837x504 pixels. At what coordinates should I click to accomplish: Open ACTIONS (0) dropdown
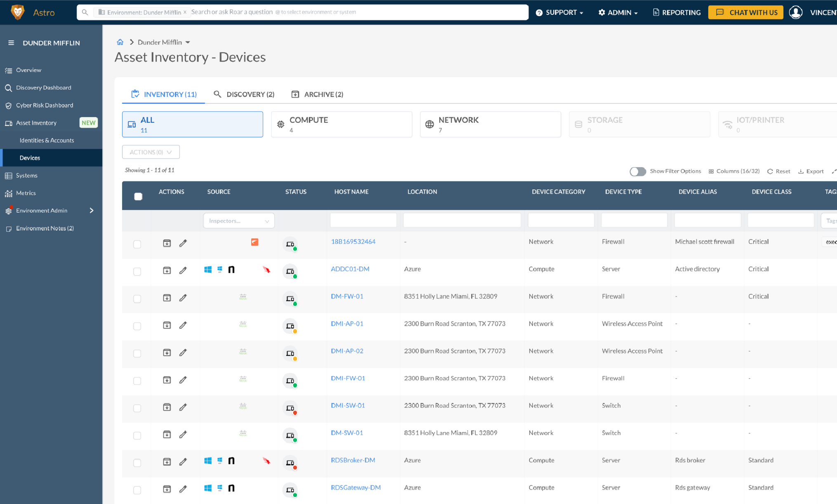(x=151, y=152)
